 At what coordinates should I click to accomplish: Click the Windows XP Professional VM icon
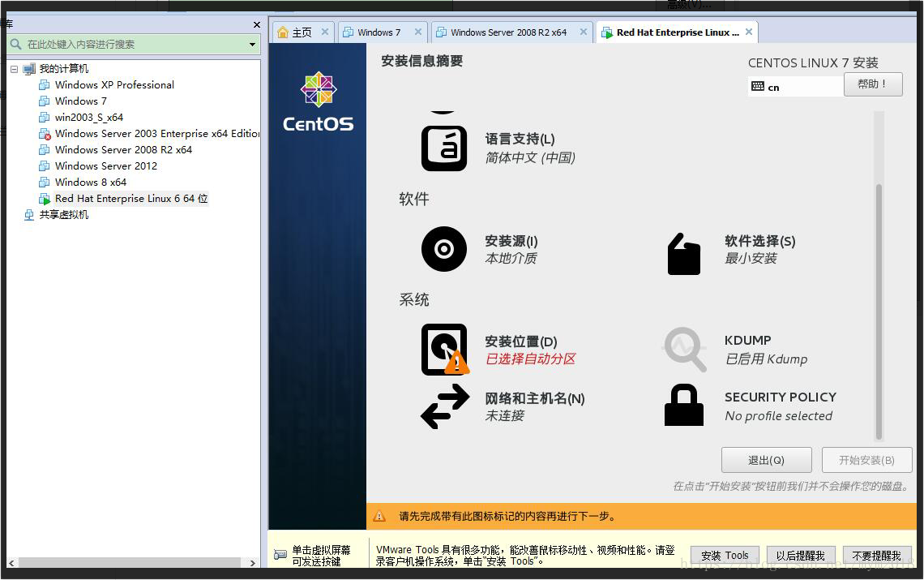[x=45, y=85]
